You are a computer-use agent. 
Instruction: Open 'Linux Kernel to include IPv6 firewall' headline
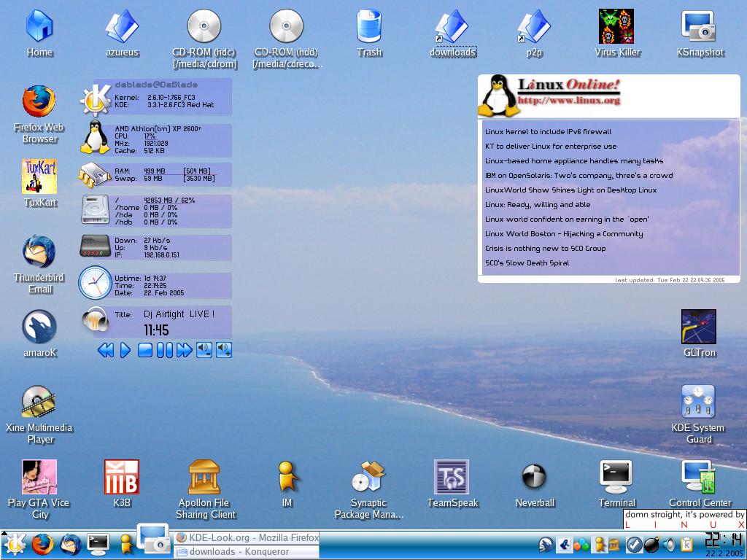point(549,131)
